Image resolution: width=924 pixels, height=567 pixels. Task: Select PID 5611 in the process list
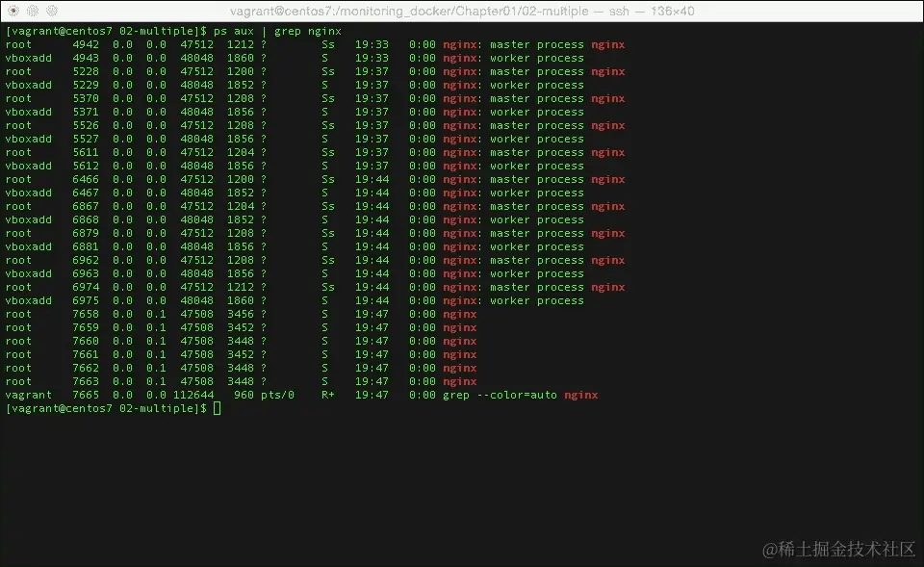tap(86, 153)
